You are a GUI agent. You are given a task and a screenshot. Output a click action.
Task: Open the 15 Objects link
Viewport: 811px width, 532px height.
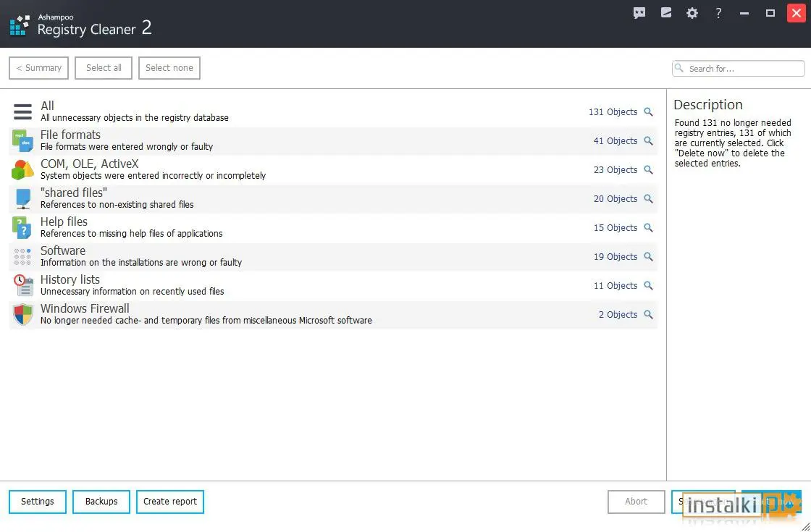615,227
